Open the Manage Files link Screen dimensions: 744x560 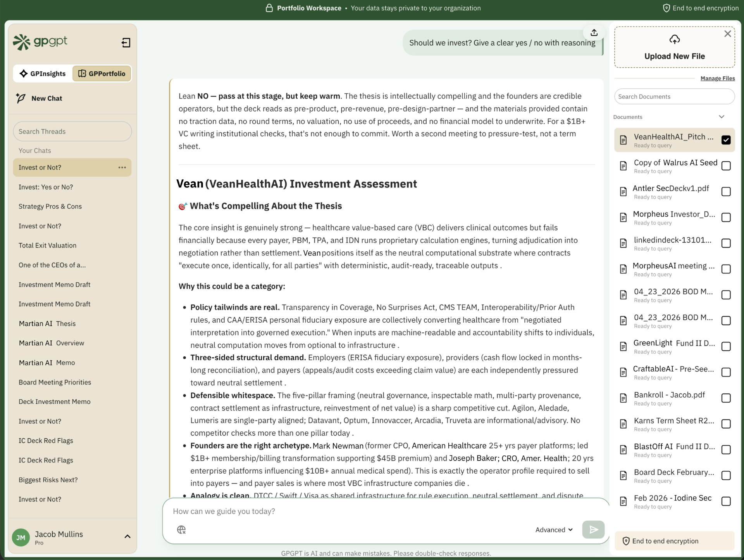coord(718,78)
